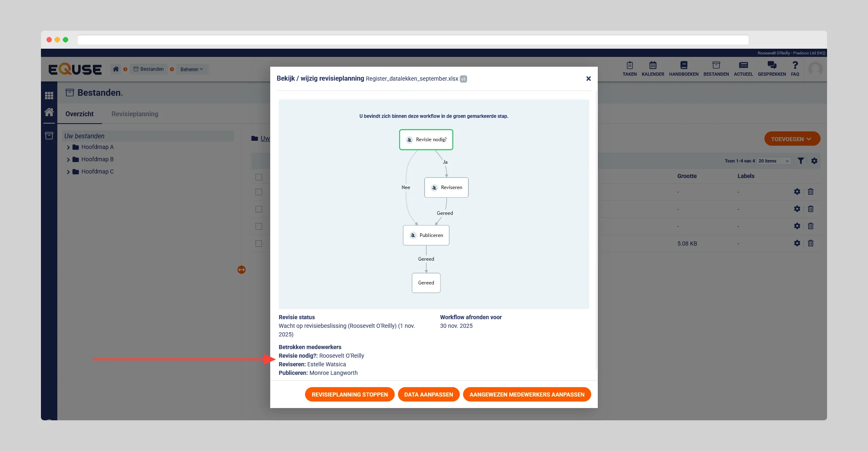Click the orange panel resize arrow icon

[x=242, y=270]
